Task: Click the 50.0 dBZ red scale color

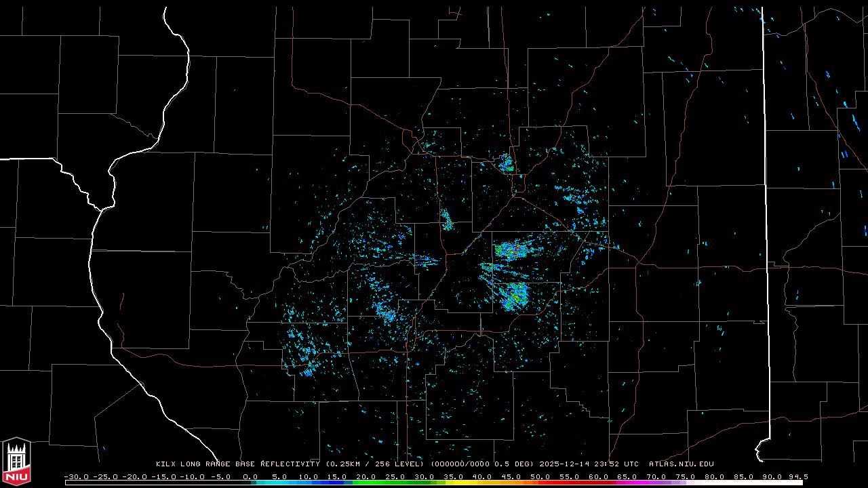Action: click(540, 483)
